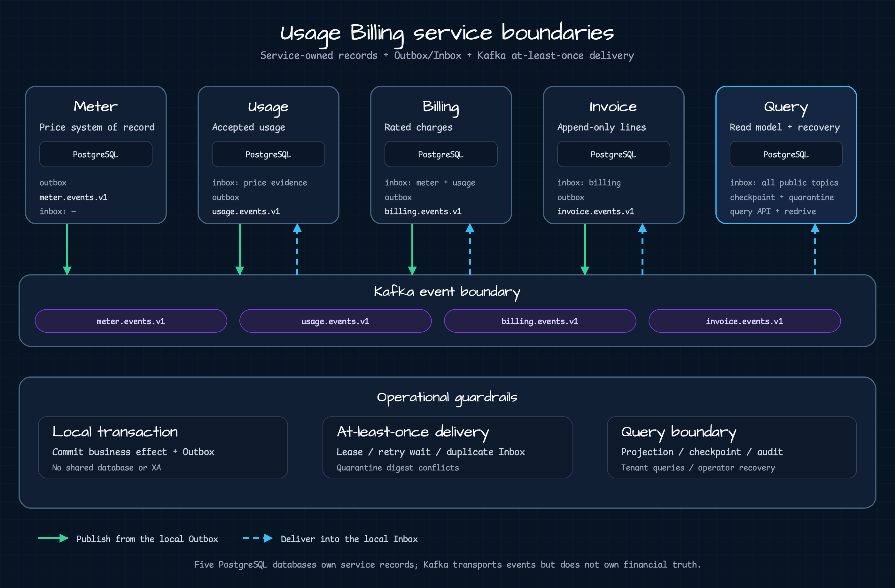Click "inbox: –" in the Meter card
895x588 pixels.
pyautogui.click(x=58, y=212)
